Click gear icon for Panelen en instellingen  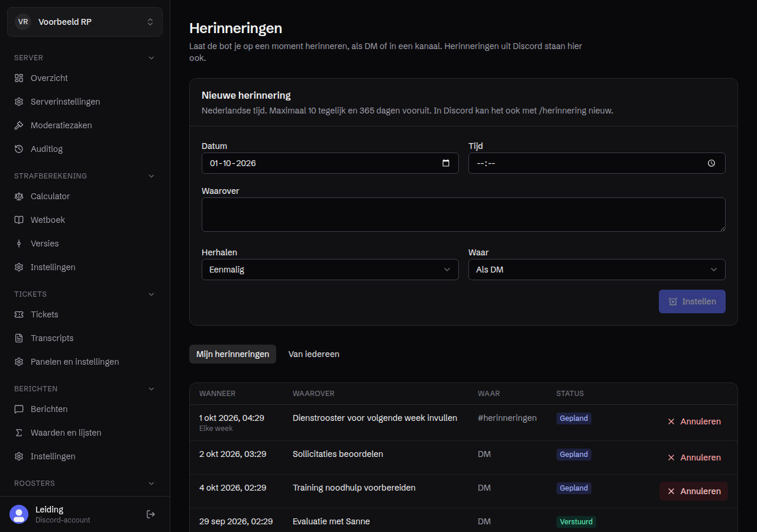pyautogui.click(x=19, y=362)
